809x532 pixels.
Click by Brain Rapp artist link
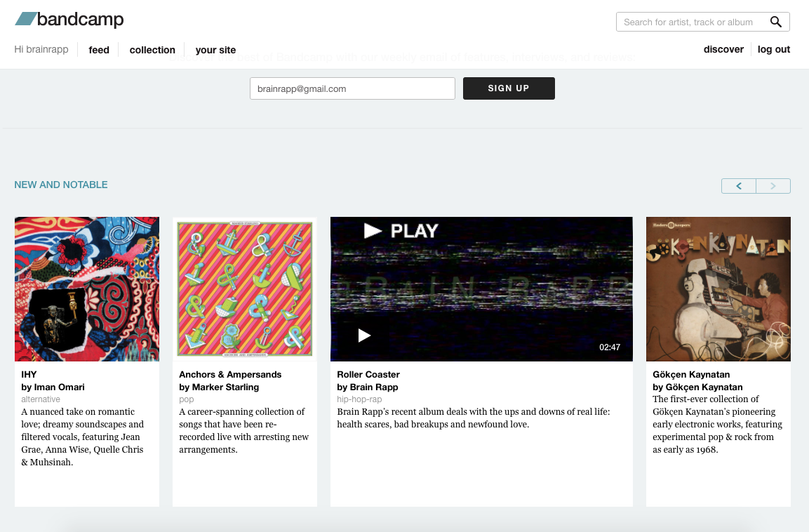368,387
